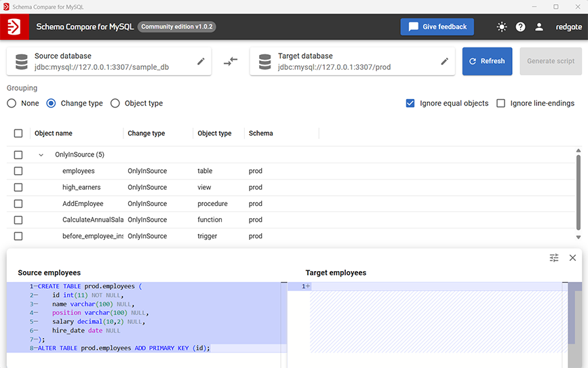The width and height of the screenshot is (588, 368).
Task: Expand line 1 in Target employees pane
Action: point(307,287)
